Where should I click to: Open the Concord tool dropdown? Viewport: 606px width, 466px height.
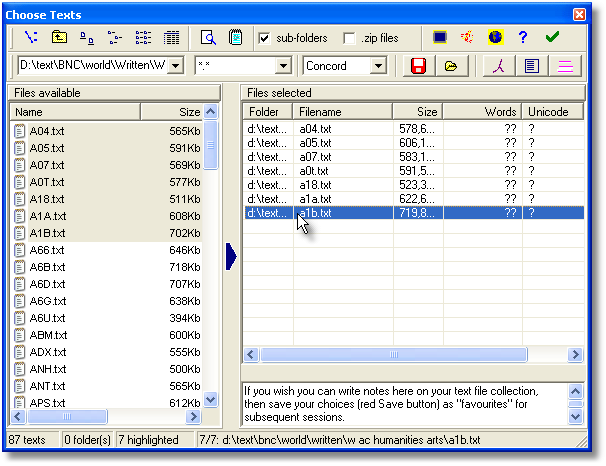[x=378, y=66]
